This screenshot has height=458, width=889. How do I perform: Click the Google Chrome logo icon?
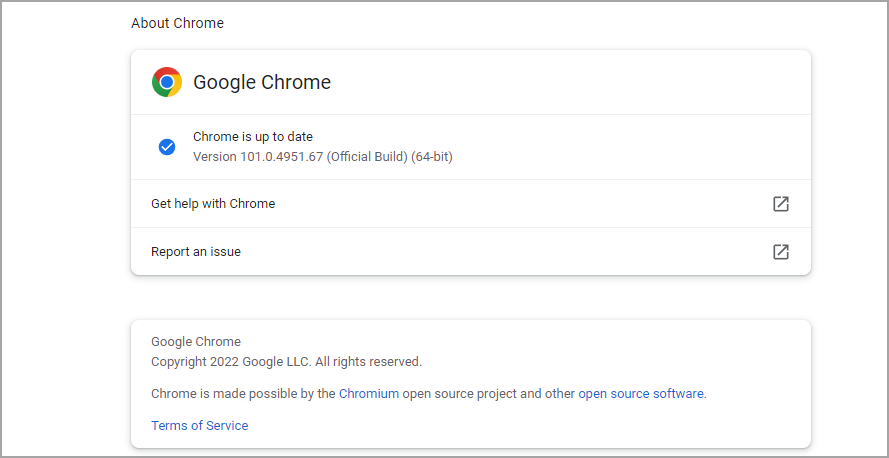click(x=167, y=82)
